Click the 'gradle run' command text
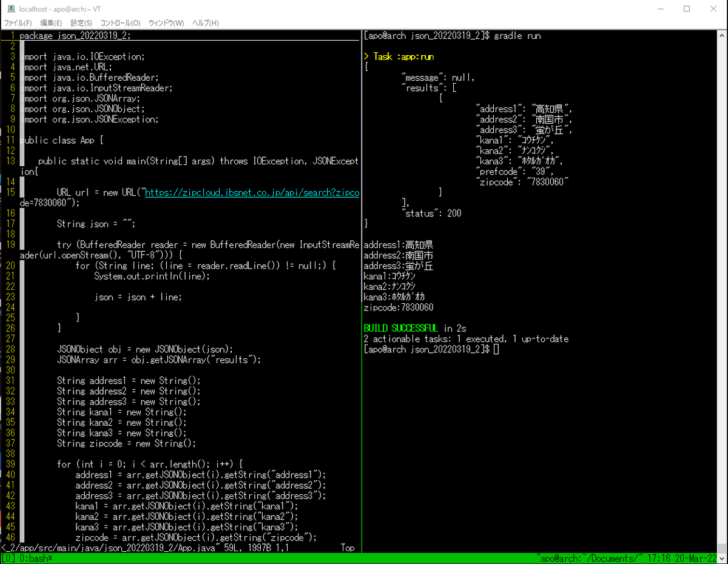The width and height of the screenshot is (728, 564). [517, 36]
